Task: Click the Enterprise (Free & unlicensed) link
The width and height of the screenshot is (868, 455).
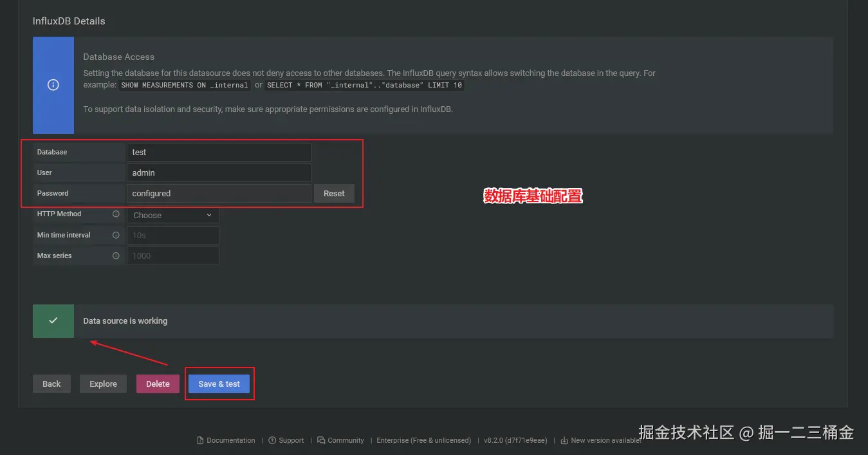Action: 423,440
